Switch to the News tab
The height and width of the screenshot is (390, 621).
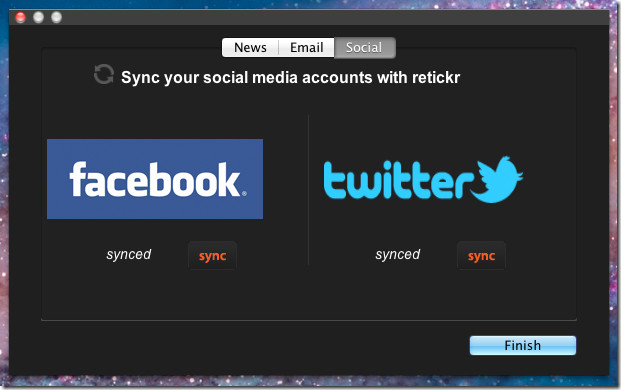point(250,48)
